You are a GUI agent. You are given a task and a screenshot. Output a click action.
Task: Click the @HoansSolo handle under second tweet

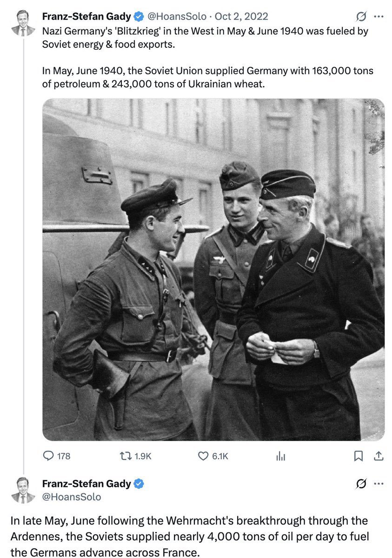coord(72,497)
